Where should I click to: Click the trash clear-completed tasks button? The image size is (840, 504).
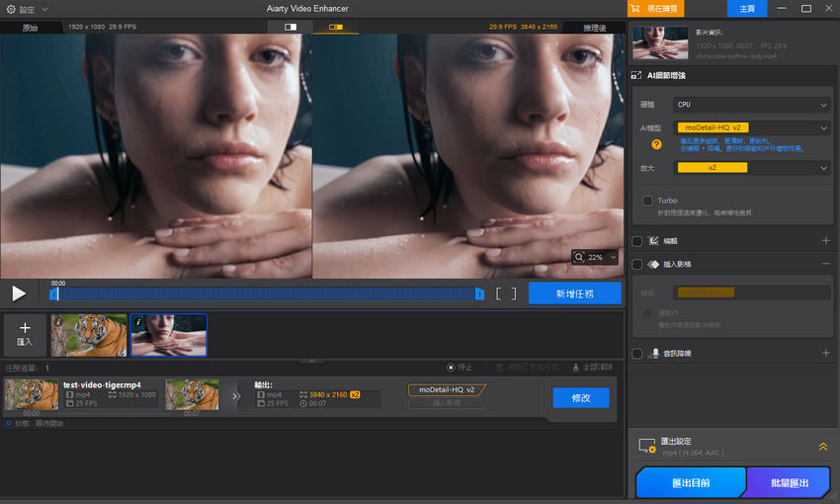tap(527, 368)
